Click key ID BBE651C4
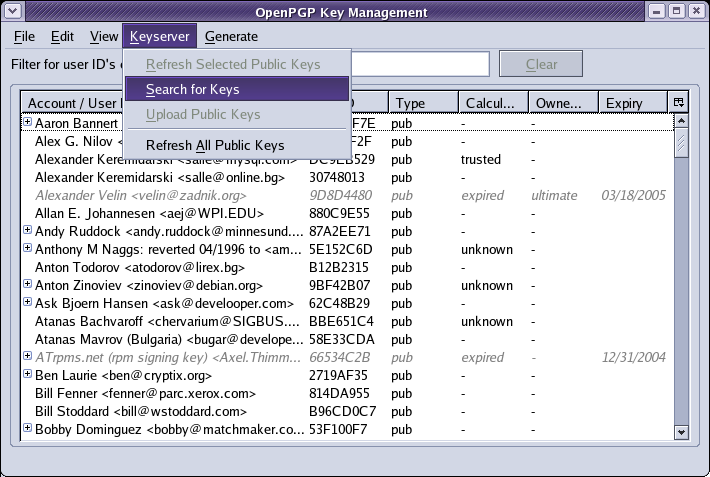This screenshot has width=710, height=477. pyautogui.click(x=341, y=322)
